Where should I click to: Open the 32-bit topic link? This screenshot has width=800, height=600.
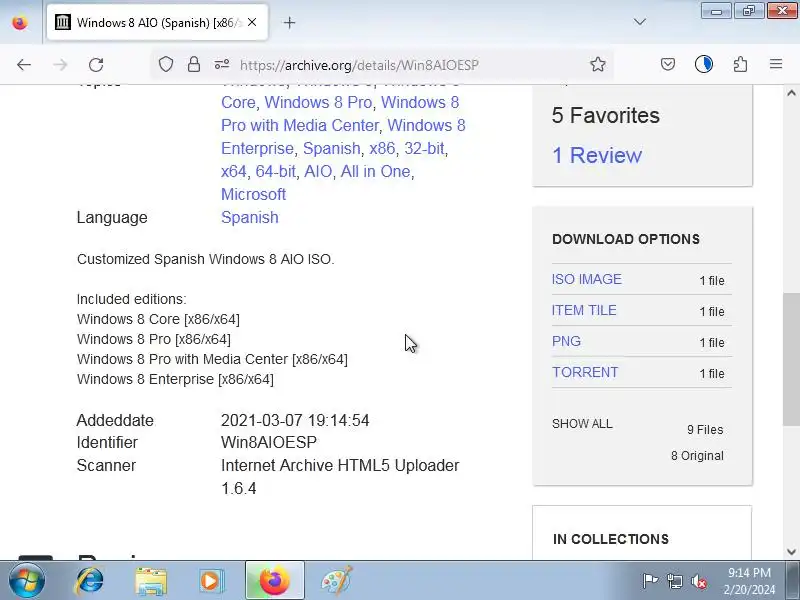click(424, 148)
